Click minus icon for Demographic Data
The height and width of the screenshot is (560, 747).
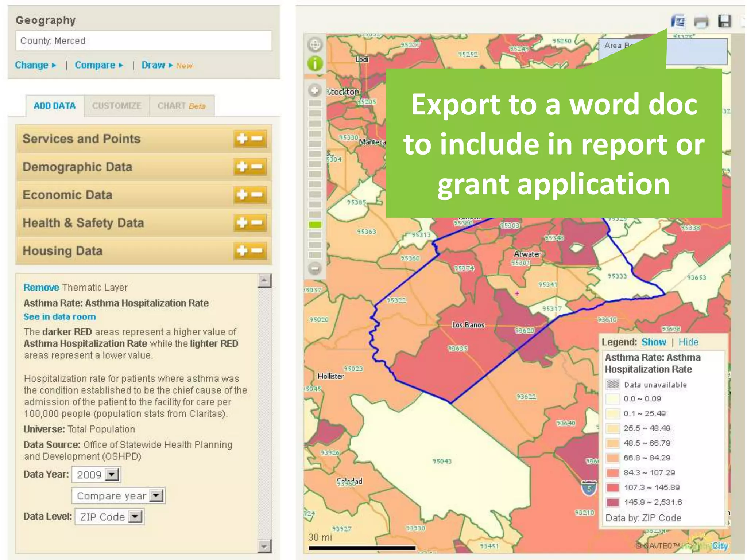pyautogui.click(x=258, y=167)
